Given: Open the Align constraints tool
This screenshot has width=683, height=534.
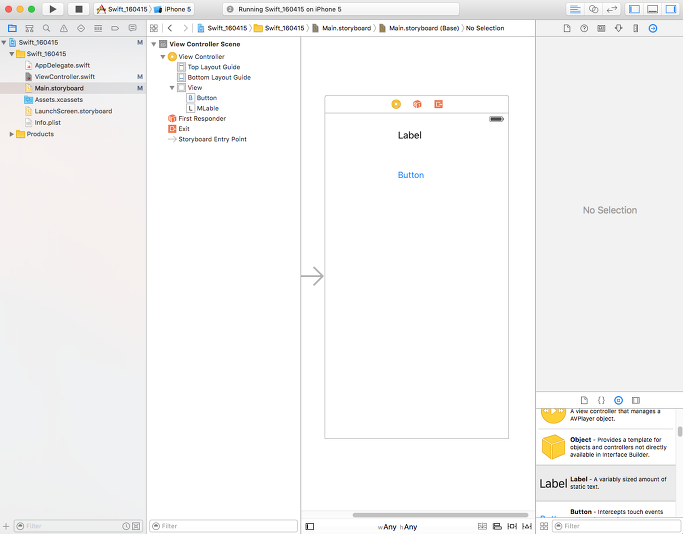Looking at the screenshot, I should tap(497, 527).
